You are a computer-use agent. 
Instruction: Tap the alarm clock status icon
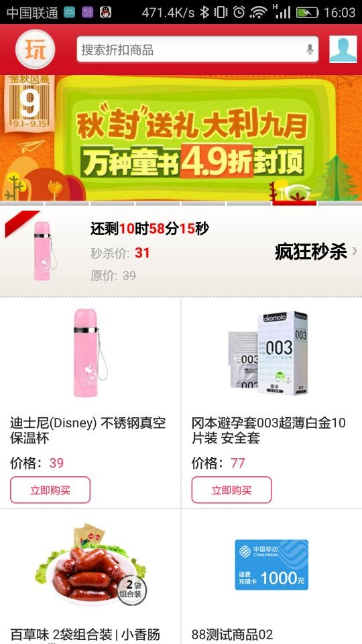coord(239,12)
